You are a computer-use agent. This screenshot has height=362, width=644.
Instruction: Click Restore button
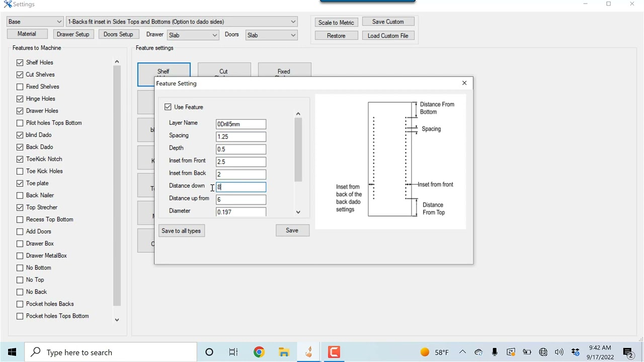pos(336,36)
